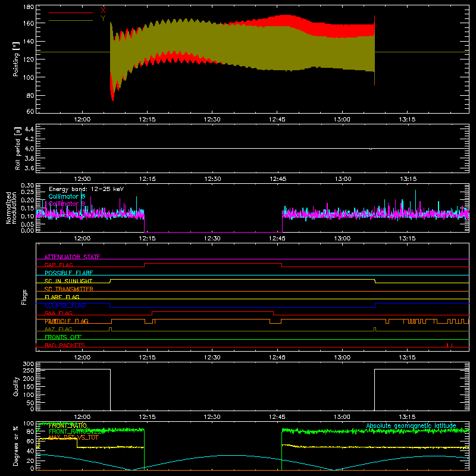Click the 12:45 time label under Pointing plot
476x476 pixels.
tap(277, 120)
